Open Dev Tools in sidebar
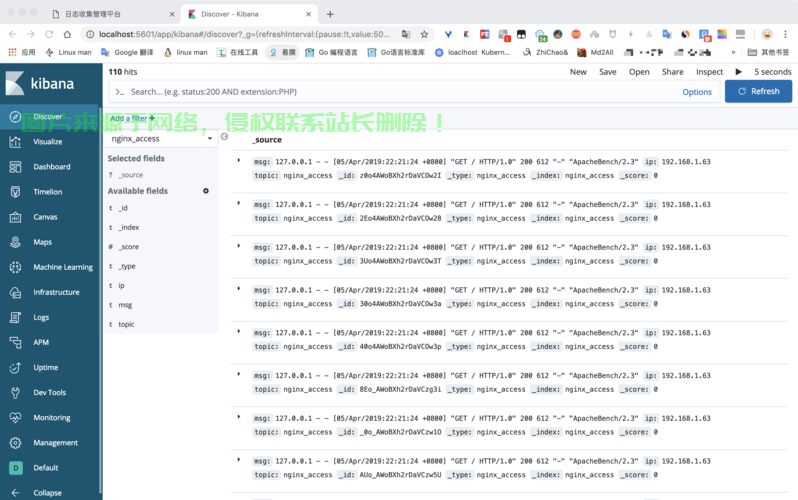 [49, 393]
